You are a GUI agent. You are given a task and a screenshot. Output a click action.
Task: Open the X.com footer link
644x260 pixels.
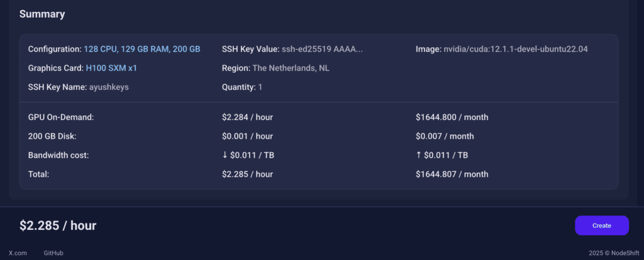pyautogui.click(x=18, y=253)
